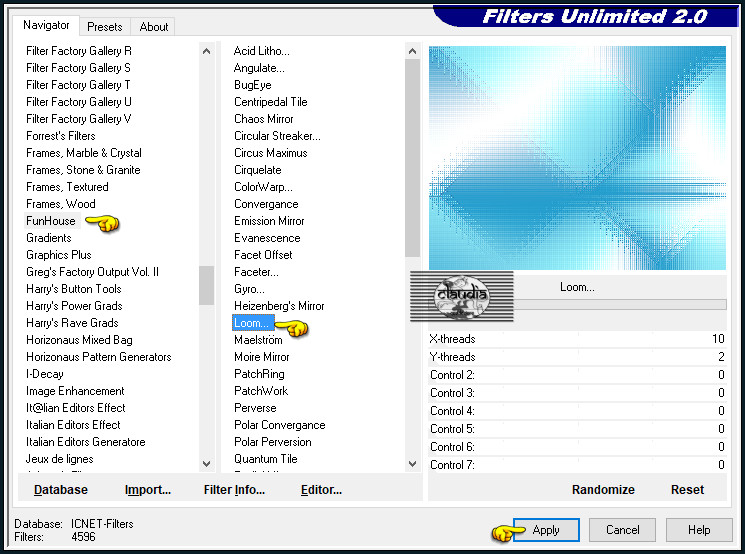Select I-Decay category
The height and width of the screenshot is (554, 745).
pyautogui.click(x=45, y=374)
